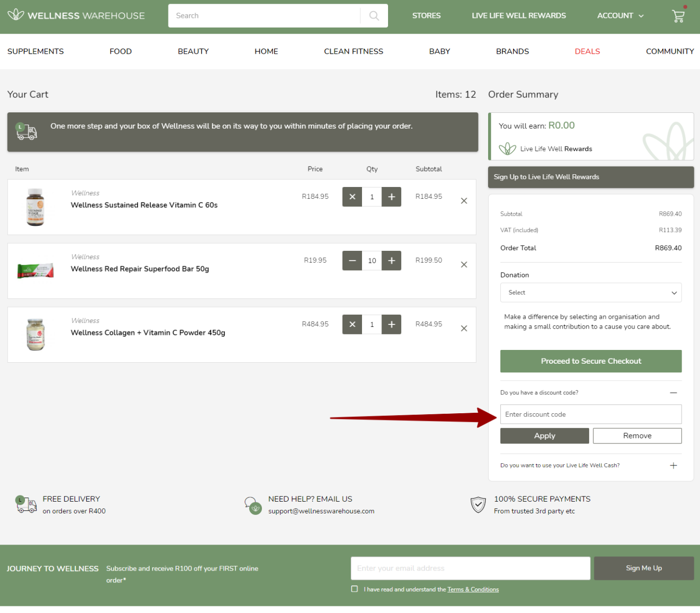Click the delivery truck icon in banner
This screenshot has height=613, width=700.
[26, 132]
